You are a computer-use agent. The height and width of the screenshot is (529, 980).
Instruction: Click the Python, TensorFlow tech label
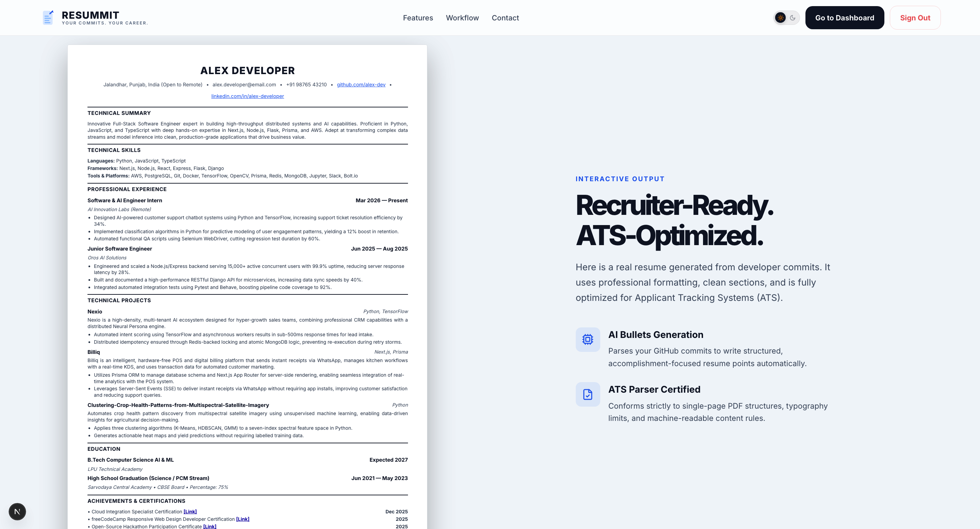(386, 311)
